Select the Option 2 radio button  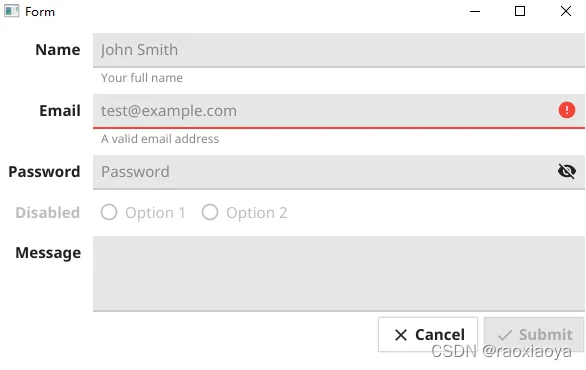click(x=210, y=212)
